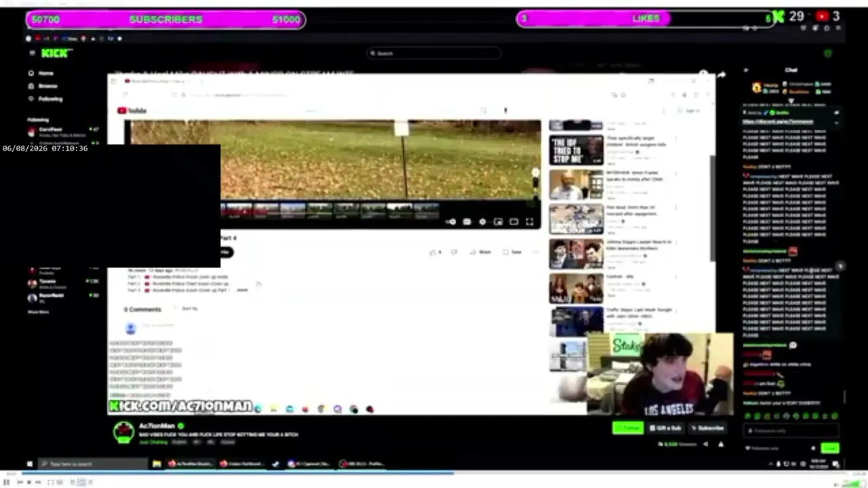Expand description with the ...more link
This screenshot has height=488, width=868.
pos(241,290)
